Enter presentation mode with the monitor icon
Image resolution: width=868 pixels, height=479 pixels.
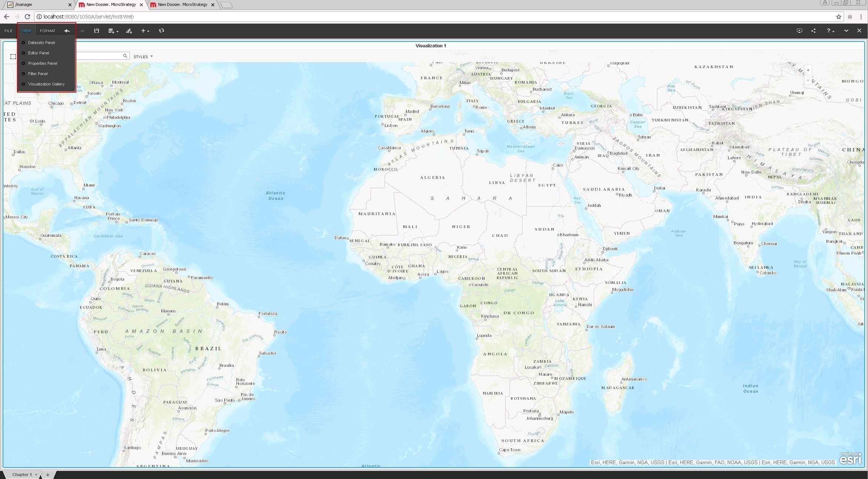[799, 31]
